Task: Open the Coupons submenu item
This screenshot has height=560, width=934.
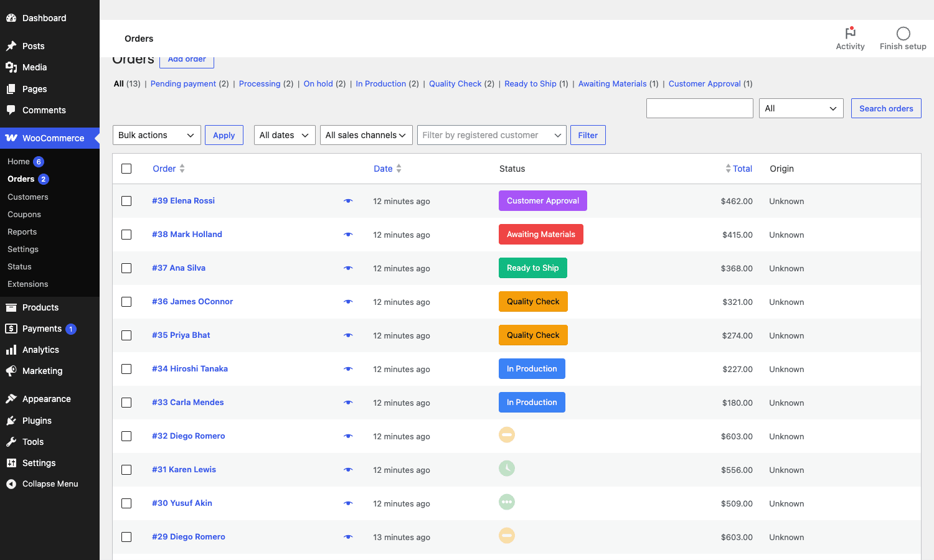Action: pyautogui.click(x=24, y=214)
